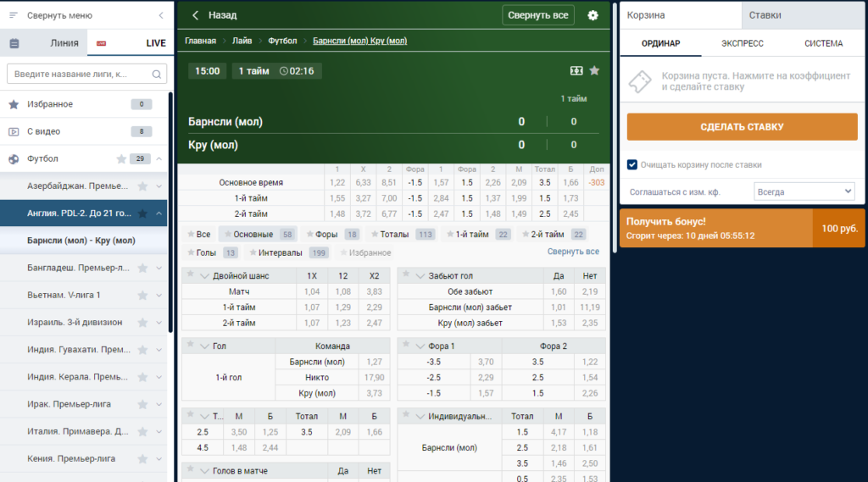Filter markets by Форы

[x=333, y=235]
